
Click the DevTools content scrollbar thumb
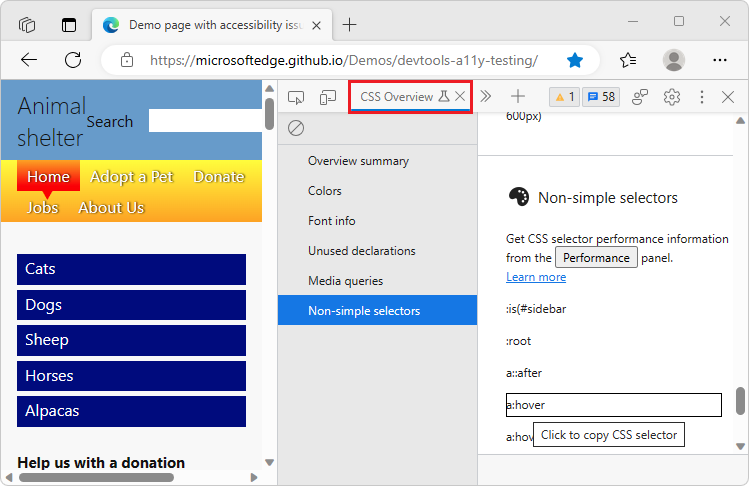click(x=740, y=400)
